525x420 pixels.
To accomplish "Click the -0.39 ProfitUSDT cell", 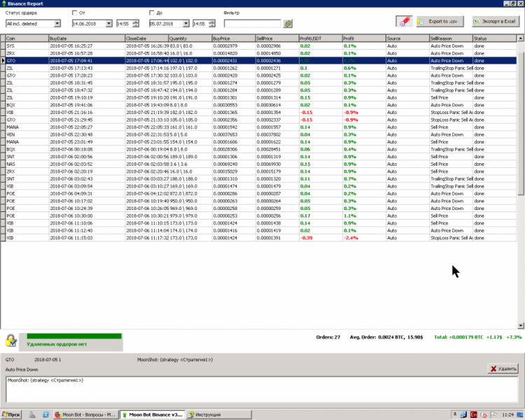I will tap(321, 238).
